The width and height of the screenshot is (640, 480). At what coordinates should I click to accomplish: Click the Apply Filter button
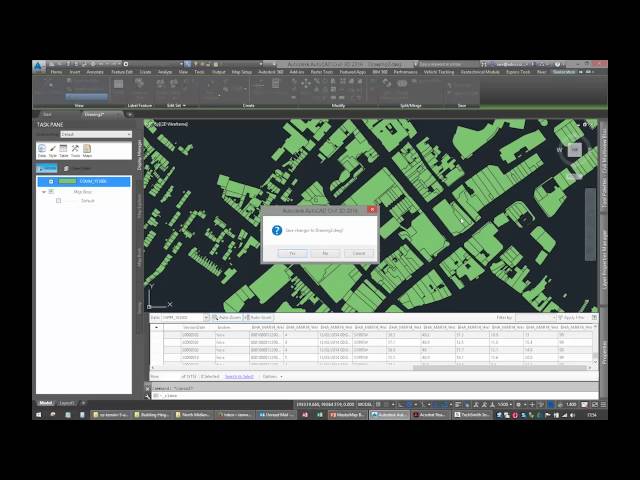[x=571, y=317]
